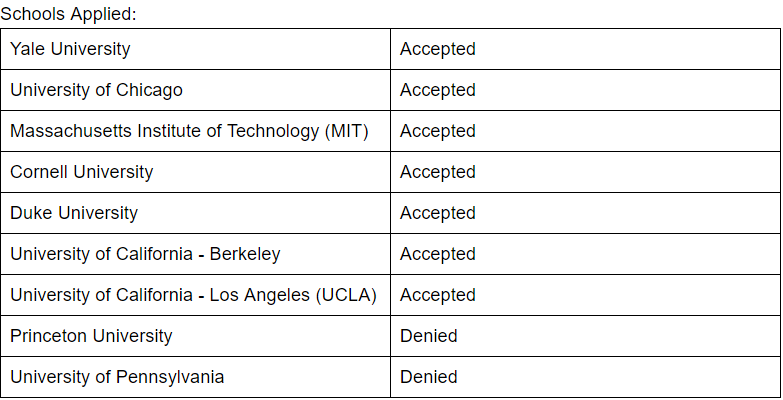783x400 pixels.
Task: Select Cornell University's Accepted status cell
Action: coord(438,172)
